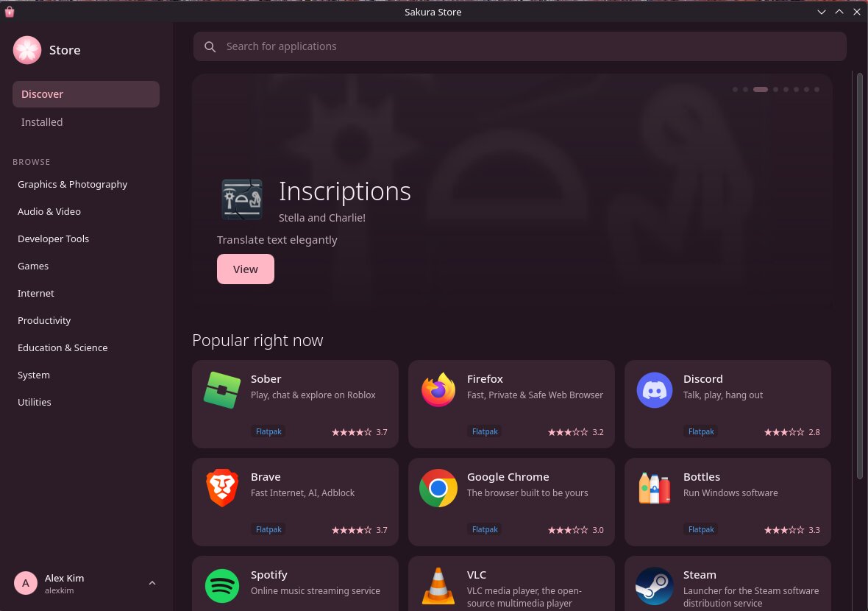Click the Flatpak badge on Brave
The image size is (868, 611).
tap(268, 529)
